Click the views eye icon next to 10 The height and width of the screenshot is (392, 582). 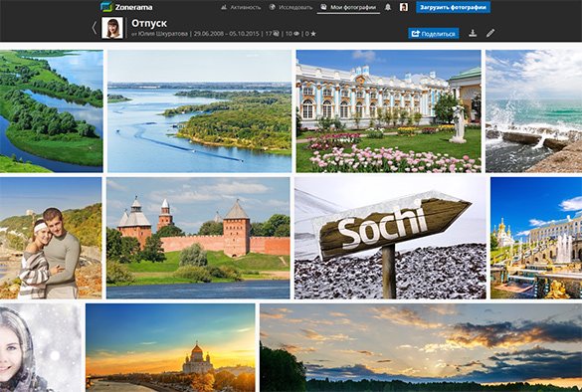296,34
